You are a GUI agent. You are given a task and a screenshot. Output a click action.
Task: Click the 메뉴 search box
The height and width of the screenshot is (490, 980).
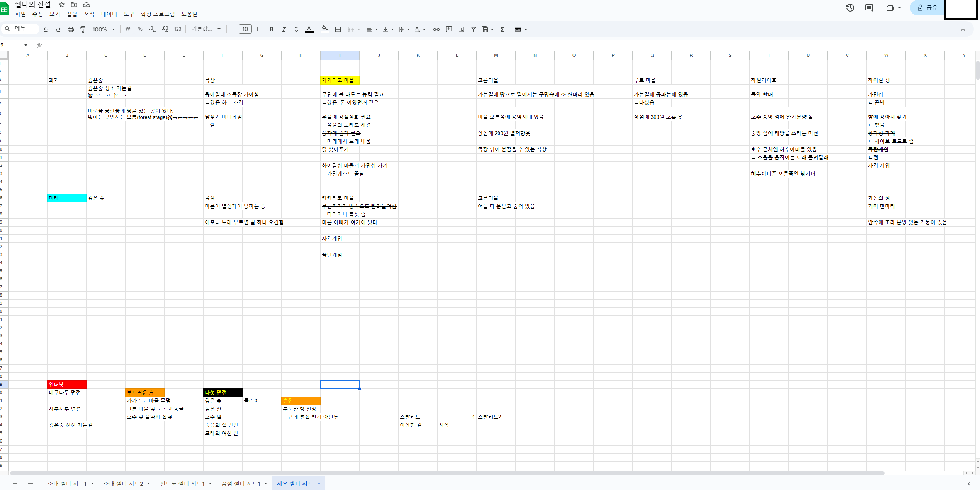20,29
